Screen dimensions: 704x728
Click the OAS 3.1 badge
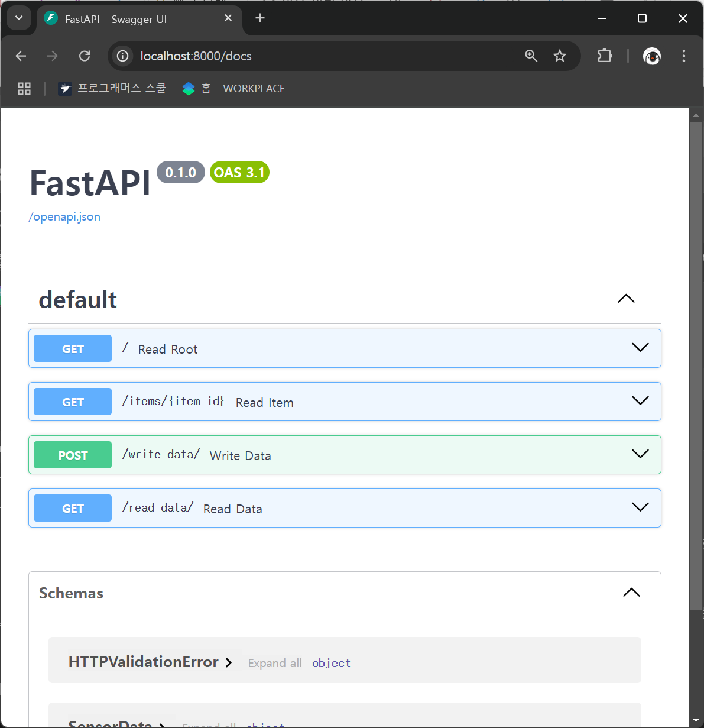(x=239, y=173)
